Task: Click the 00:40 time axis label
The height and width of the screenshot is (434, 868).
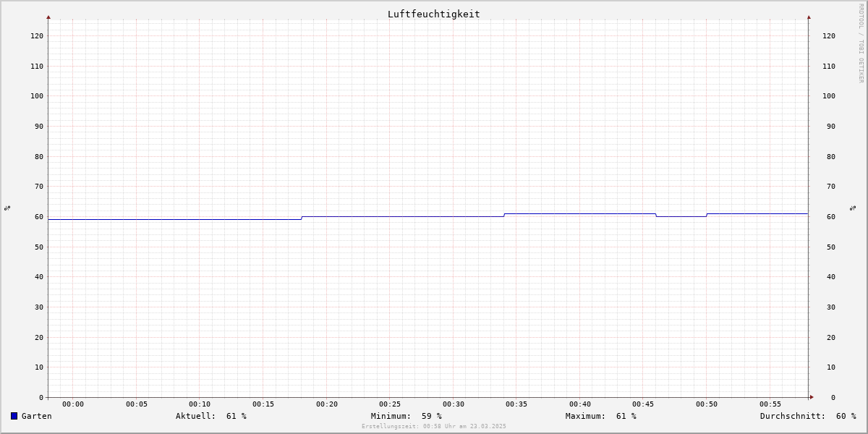Action: point(580,404)
